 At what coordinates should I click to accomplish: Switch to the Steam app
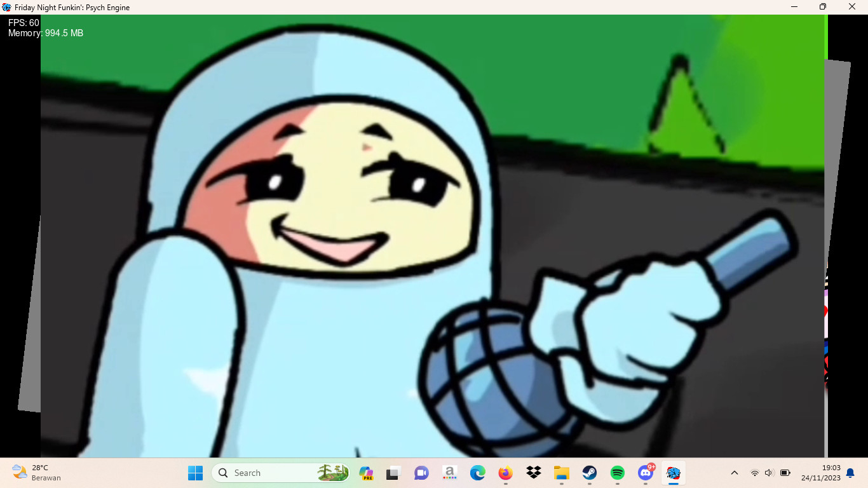point(589,473)
